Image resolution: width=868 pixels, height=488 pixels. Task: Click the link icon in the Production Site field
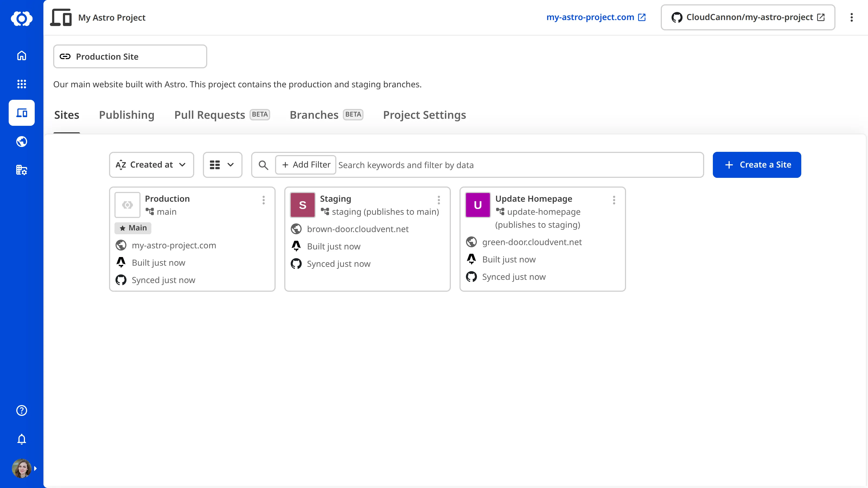[x=65, y=56]
